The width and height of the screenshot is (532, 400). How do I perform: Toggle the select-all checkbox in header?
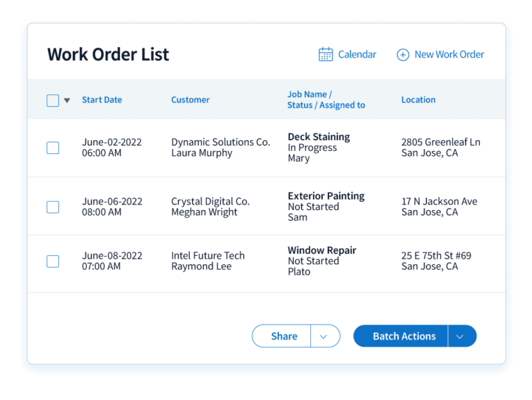(53, 101)
